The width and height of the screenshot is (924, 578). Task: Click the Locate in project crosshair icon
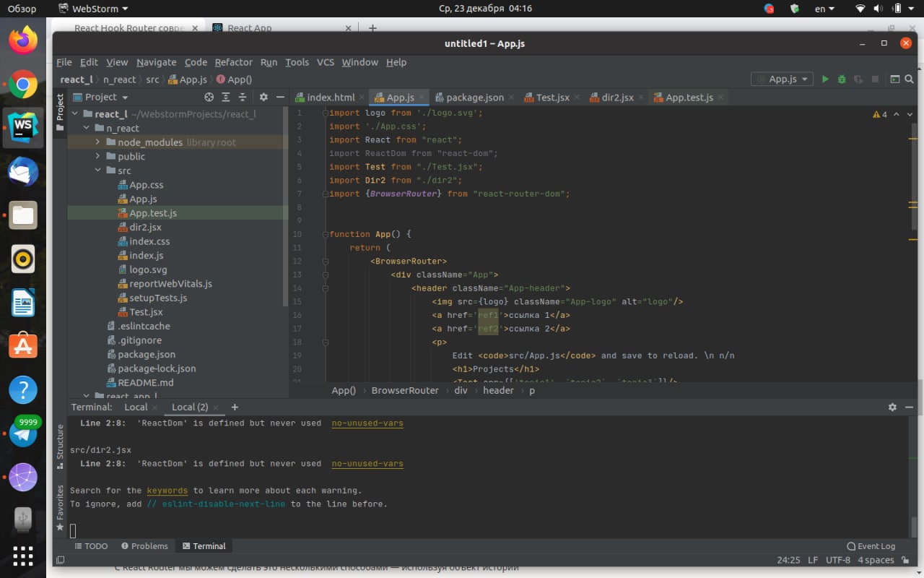pos(209,97)
